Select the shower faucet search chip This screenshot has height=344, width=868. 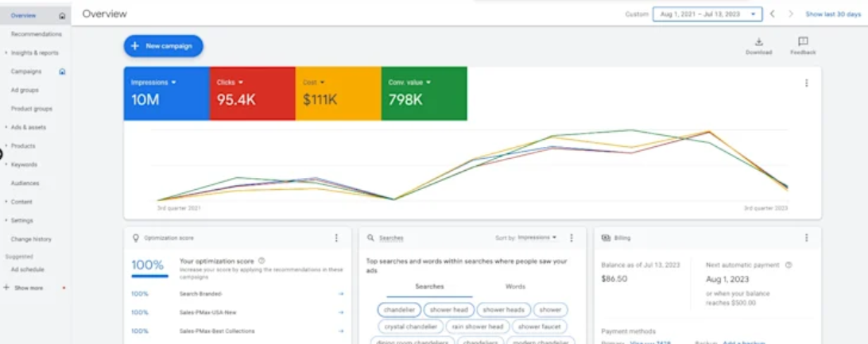coord(540,327)
